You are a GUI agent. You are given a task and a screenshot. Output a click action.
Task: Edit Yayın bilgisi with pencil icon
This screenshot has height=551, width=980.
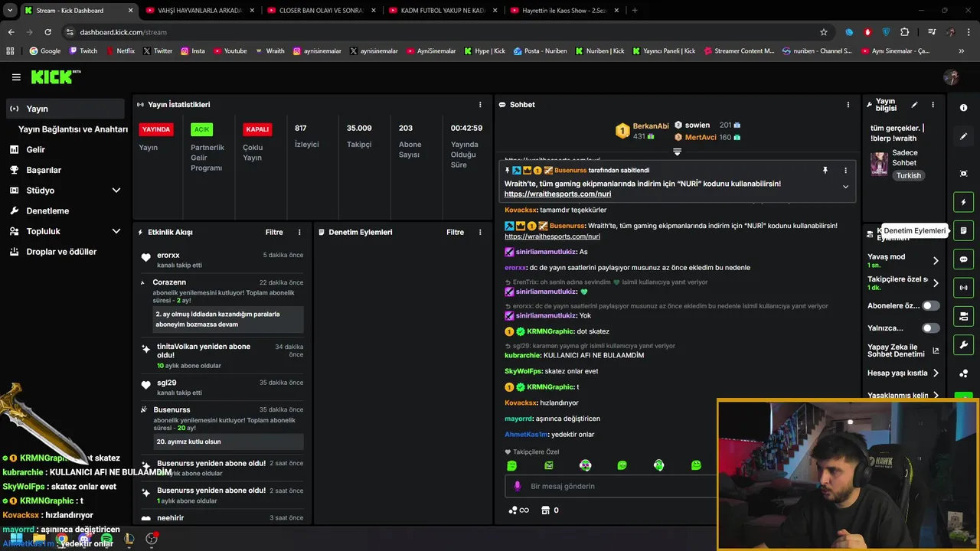pos(914,105)
